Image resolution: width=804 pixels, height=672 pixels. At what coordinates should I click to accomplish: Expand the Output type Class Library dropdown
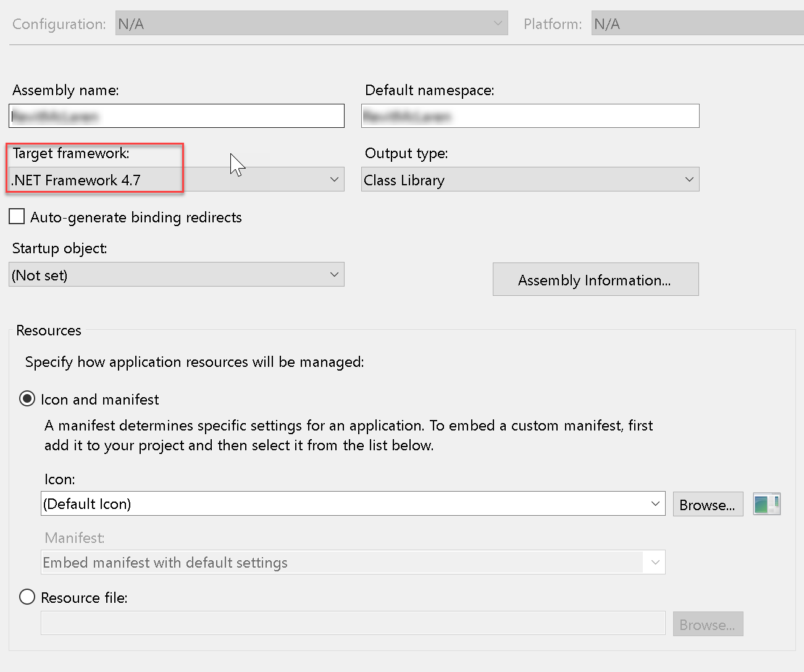[x=530, y=180]
